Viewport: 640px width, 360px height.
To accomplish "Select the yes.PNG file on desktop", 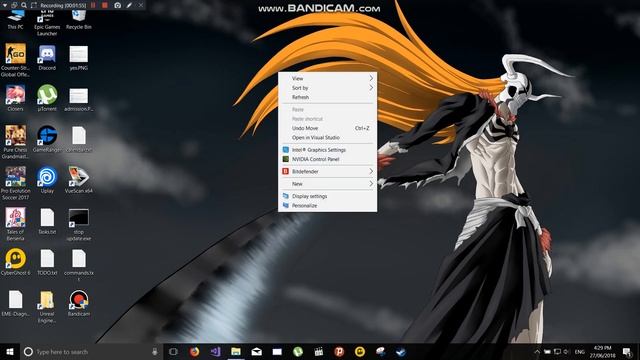I will pyautogui.click(x=78, y=58).
